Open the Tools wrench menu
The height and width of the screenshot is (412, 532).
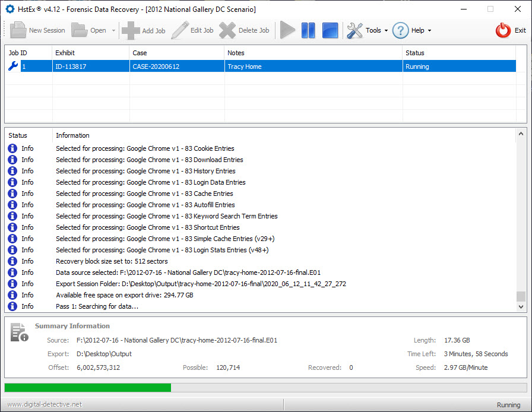pos(355,30)
